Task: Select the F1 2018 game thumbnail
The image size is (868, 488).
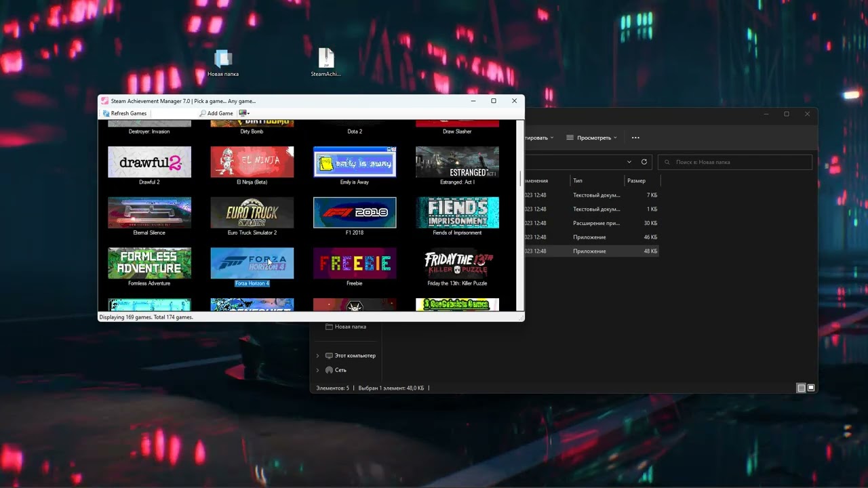Action: [x=355, y=213]
